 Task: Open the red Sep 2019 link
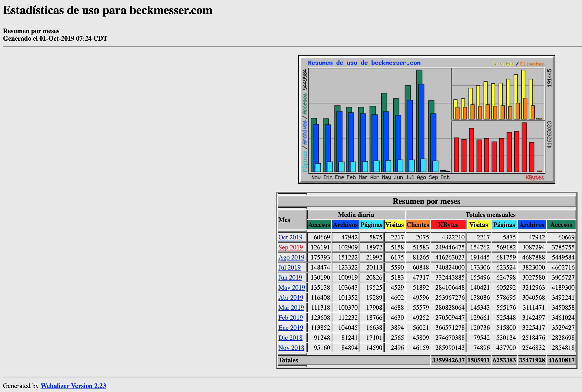pos(290,247)
